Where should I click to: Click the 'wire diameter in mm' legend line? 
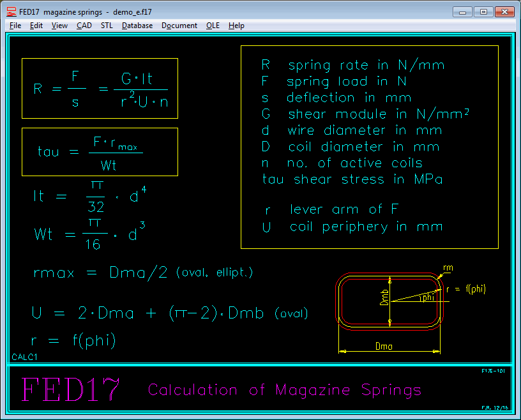pos(352,130)
